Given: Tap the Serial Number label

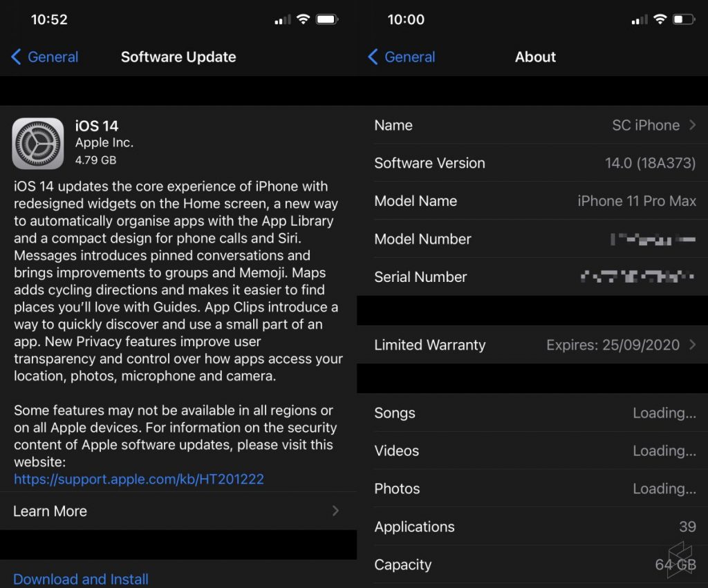Looking at the screenshot, I should click(421, 276).
